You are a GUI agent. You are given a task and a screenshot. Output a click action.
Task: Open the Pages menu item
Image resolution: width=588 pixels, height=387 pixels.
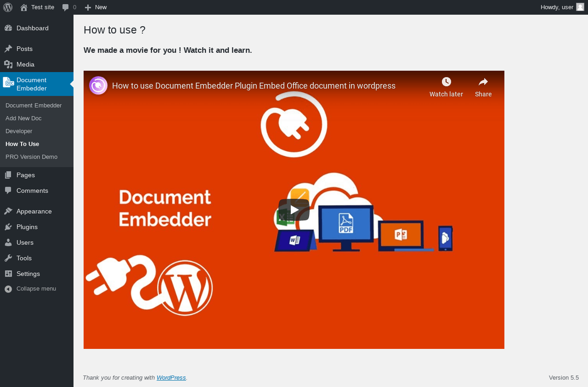[x=37, y=175]
